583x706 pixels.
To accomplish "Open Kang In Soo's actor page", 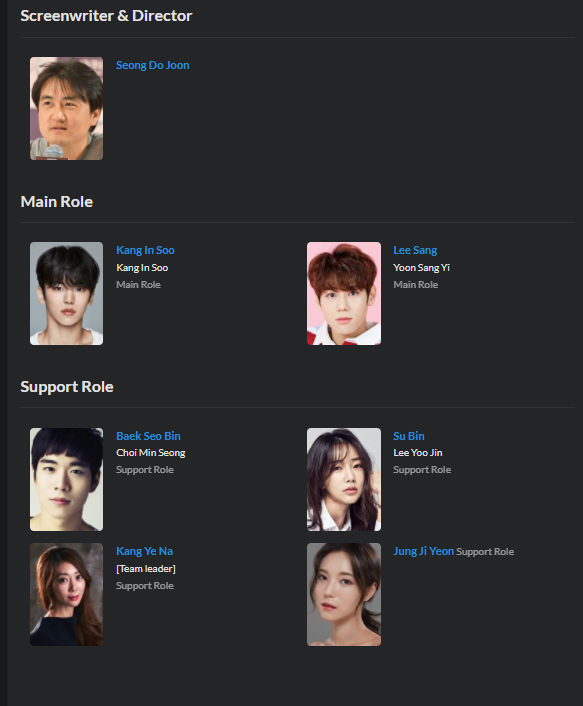I will click(145, 250).
